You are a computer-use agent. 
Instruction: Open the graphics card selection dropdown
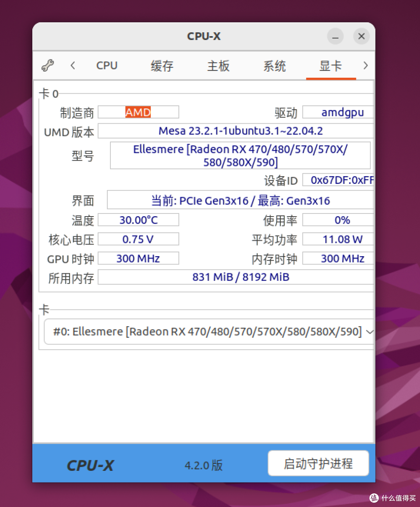(209, 332)
